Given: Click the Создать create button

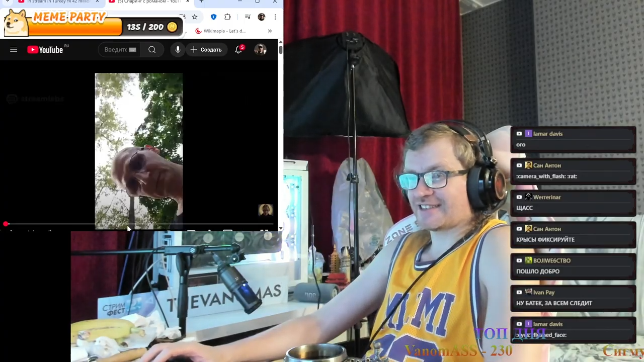Looking at the screenshot, I should [x=206, y=50].
